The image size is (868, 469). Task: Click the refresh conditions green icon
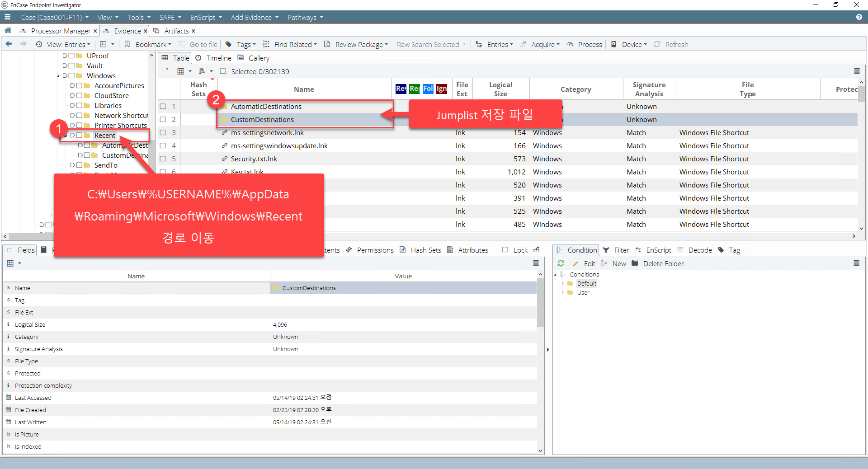(561, 263)
